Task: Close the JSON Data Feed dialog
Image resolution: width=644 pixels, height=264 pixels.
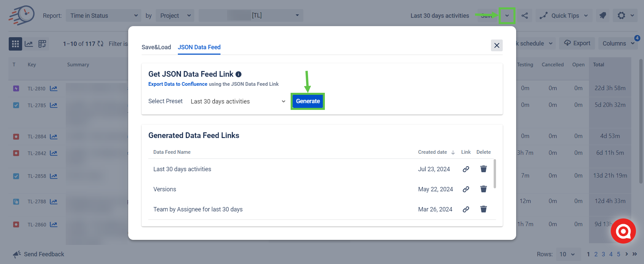Action: [497, 46]
